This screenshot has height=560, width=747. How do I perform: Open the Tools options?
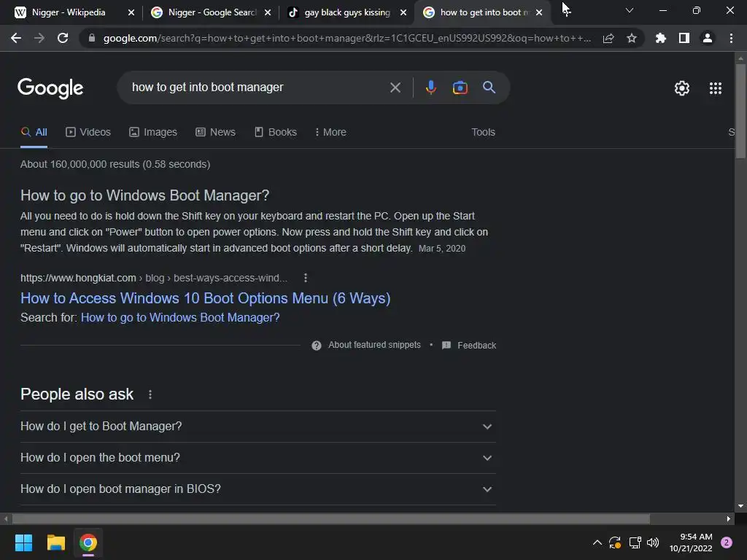coord(483,132)
